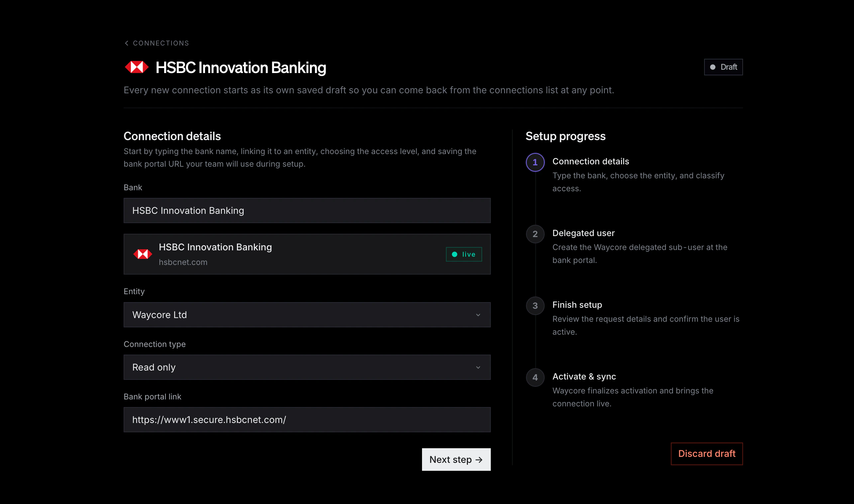Image resolution: width=854 pixels, height=504 pixels.
Task: Click the Connection details step title in Setup progress
Action: pyautogui.click(x=590, y=161)
